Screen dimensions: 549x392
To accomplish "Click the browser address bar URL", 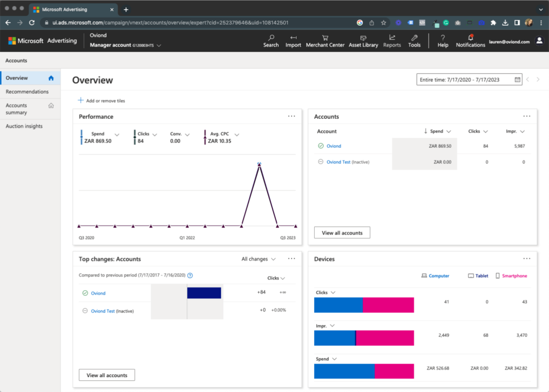I will (170, 22).
